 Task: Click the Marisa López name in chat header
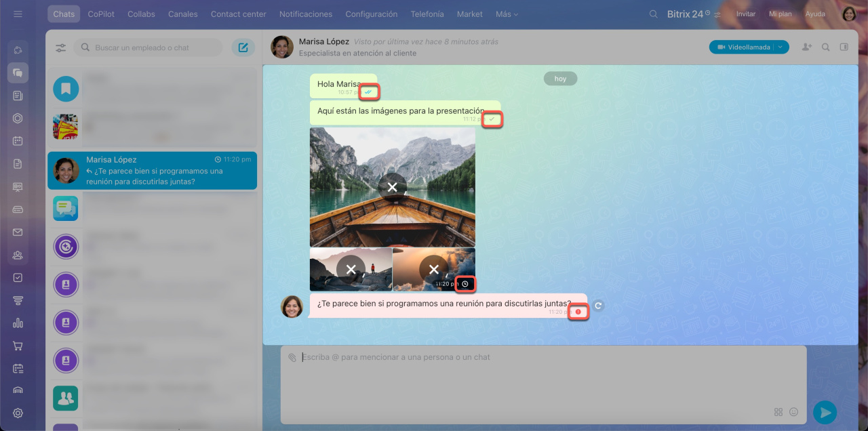pos(324,41)
